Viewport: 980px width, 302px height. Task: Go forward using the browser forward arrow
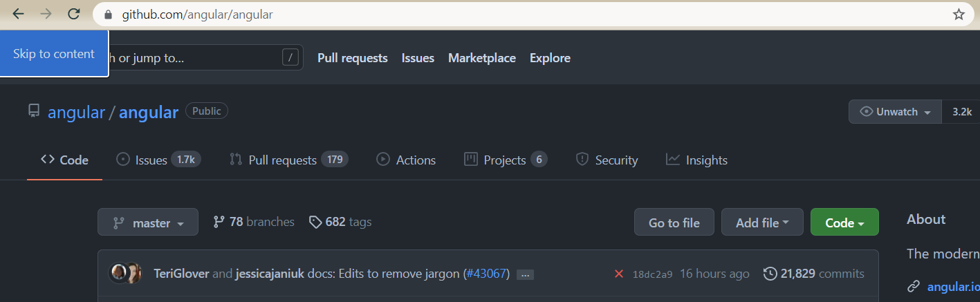[x=46, y=14]
